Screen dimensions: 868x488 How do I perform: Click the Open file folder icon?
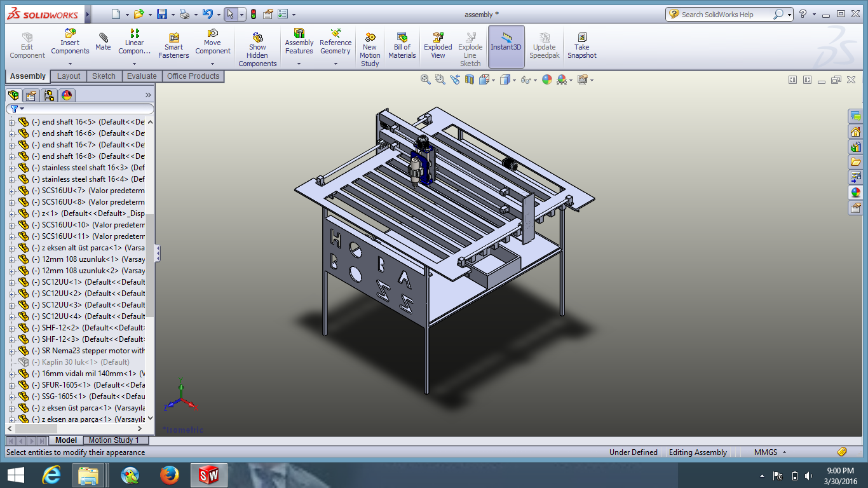139,14
